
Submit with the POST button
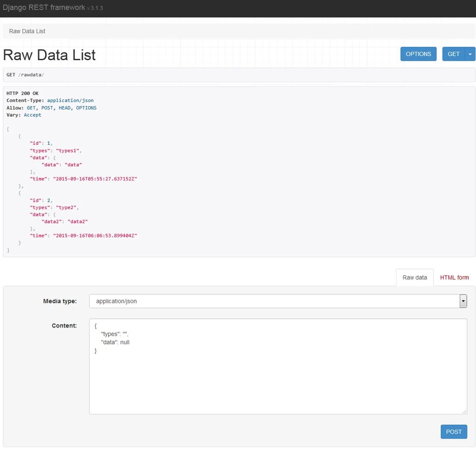[454, 432]
